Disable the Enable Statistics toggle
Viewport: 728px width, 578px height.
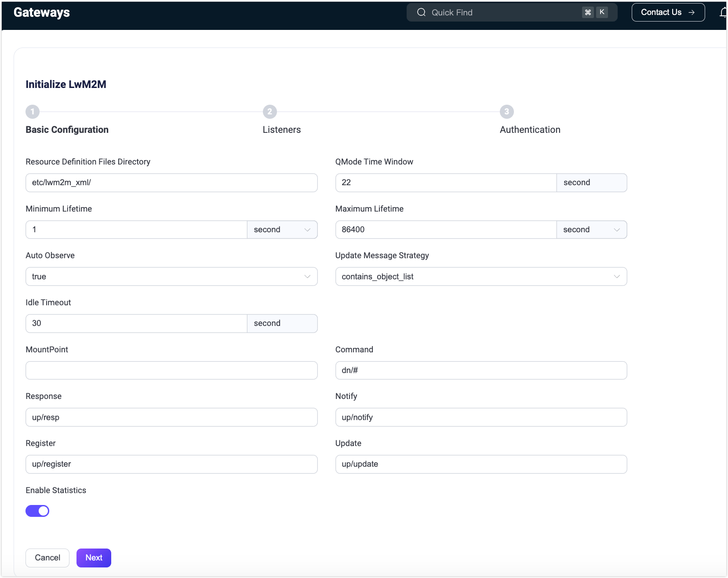pos(37,511)
